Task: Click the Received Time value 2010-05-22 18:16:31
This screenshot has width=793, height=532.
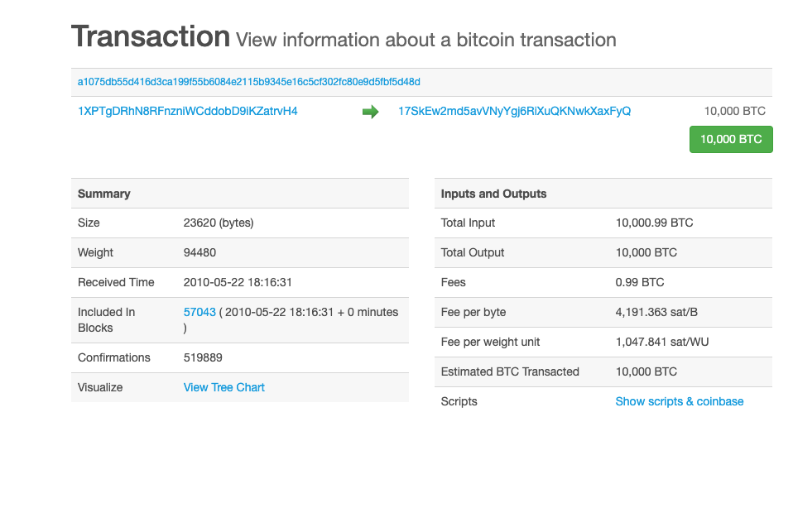Action: (238, 282)
